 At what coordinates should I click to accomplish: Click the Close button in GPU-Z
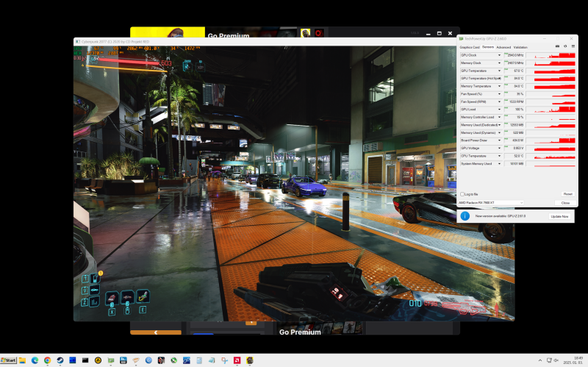pos(565,203)
